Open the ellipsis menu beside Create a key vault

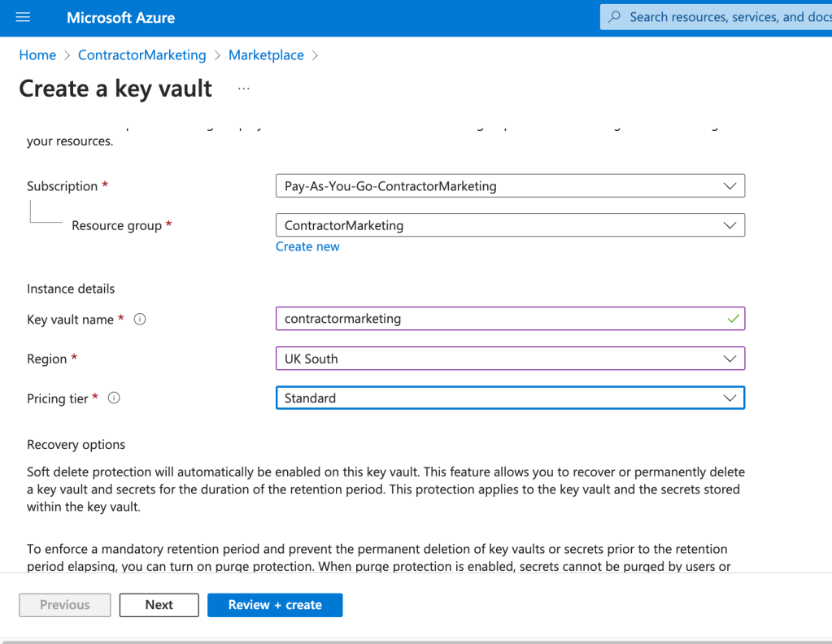pos(243,89)
